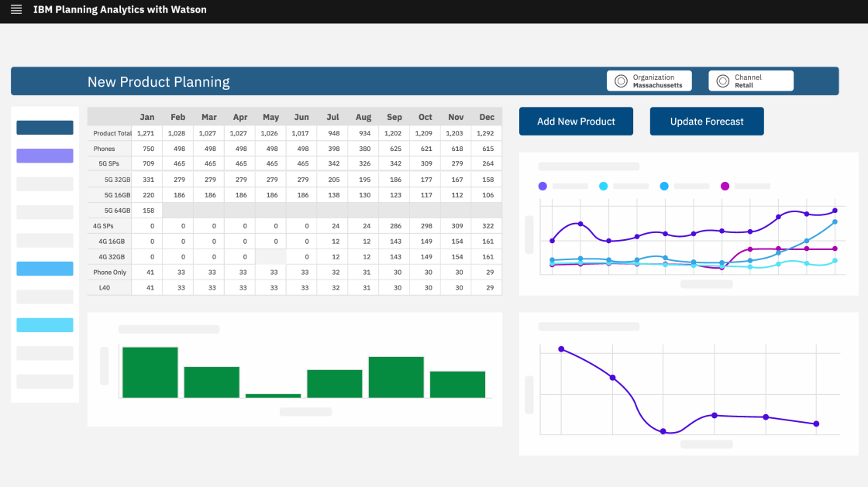Expand the 5G SPs row
868x487 pixels.
109,163
